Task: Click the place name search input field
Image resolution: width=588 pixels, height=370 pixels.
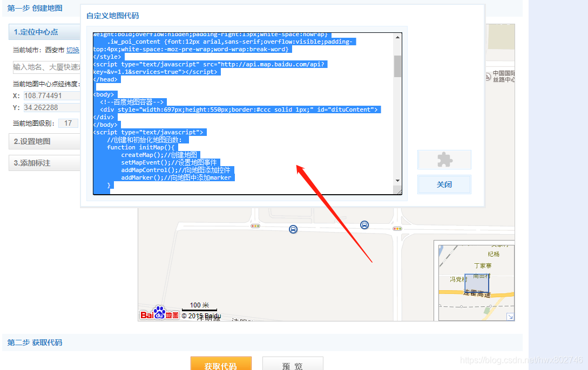Action: coord(46,67)
